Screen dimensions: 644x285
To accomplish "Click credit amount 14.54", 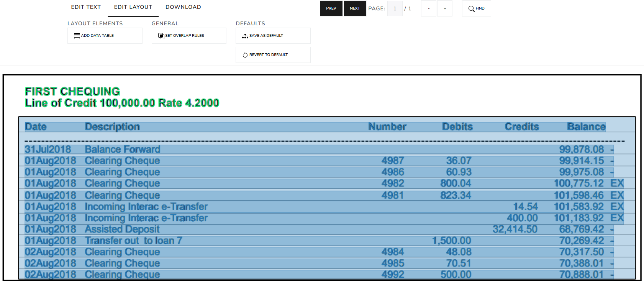I will (x=526, y=207).
